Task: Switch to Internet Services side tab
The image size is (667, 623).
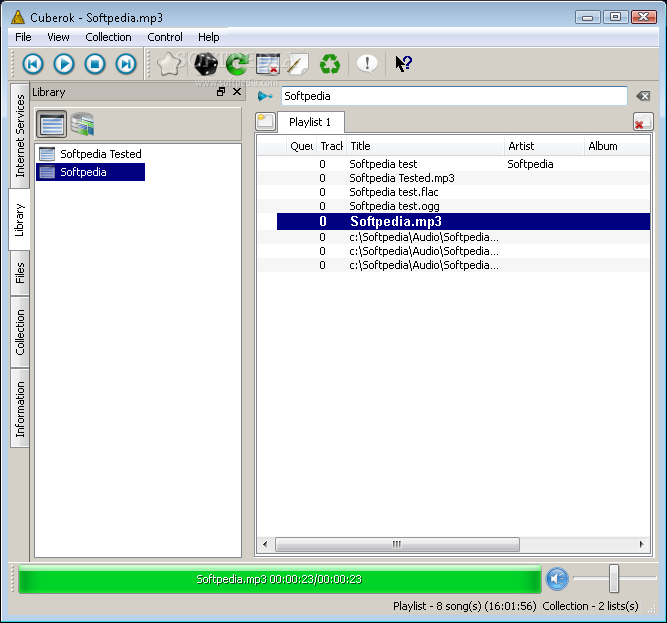Action: pos(20,136)
